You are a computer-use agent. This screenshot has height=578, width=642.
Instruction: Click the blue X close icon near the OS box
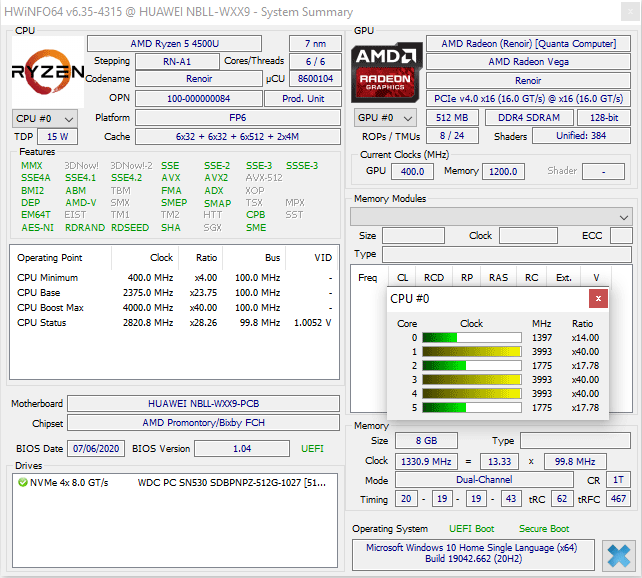(x=619, y=555)
